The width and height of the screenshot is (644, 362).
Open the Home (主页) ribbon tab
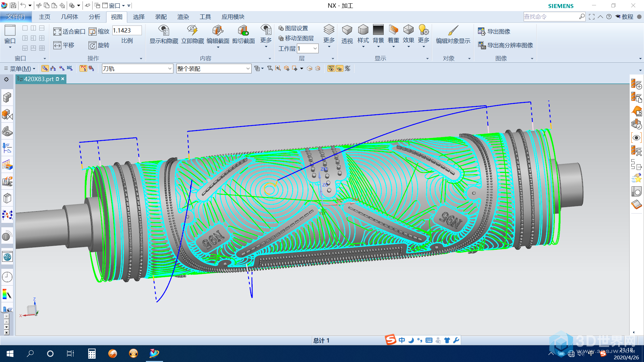(x=44, y=17)
